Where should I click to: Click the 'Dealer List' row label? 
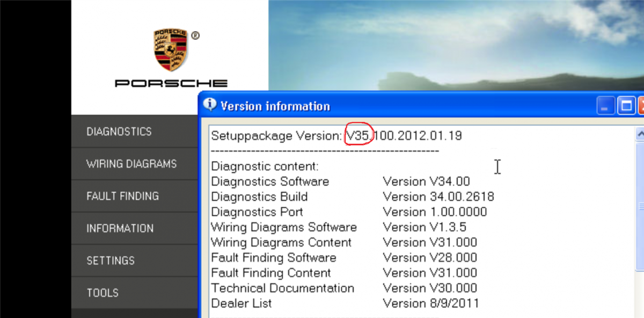coord(241,303)
